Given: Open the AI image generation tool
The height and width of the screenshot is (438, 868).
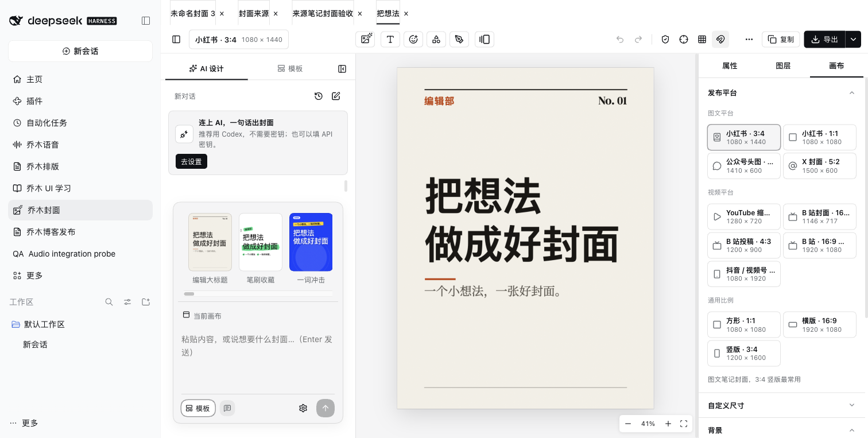Looking at the screenshot, I should [365, 39].
